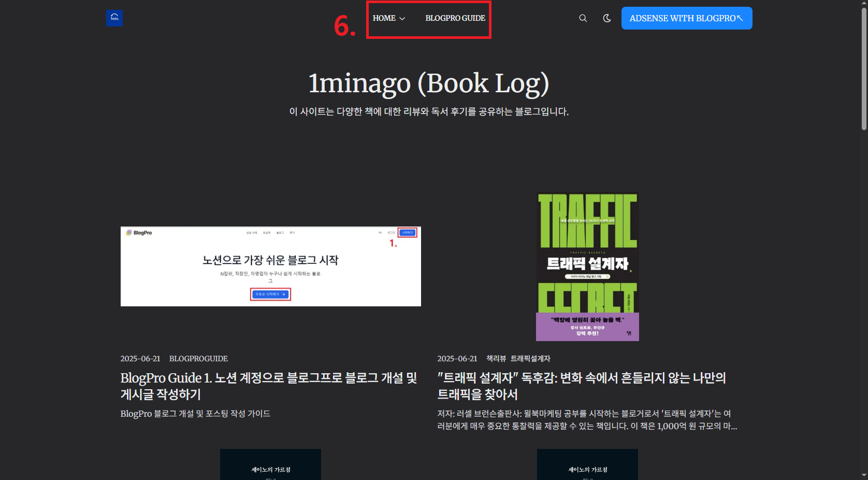Toggle dark mode moon icon
868x480 pixels.
point(607,18)
